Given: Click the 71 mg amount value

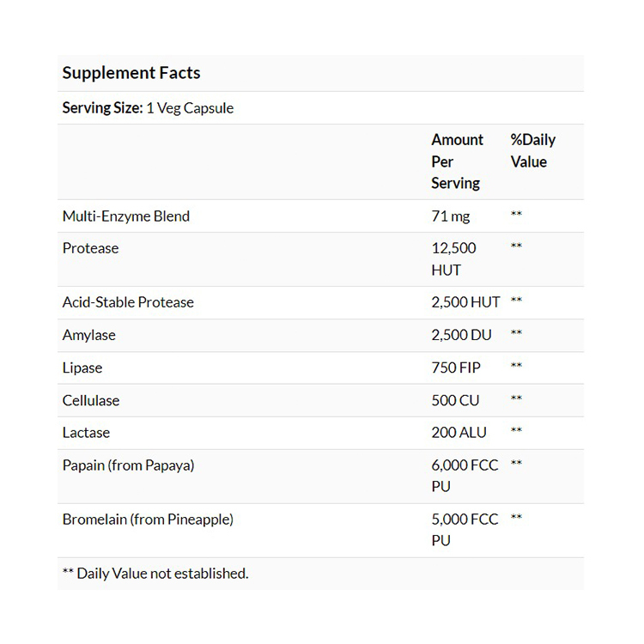Looking at the screenshot, I should coord(451,216).
